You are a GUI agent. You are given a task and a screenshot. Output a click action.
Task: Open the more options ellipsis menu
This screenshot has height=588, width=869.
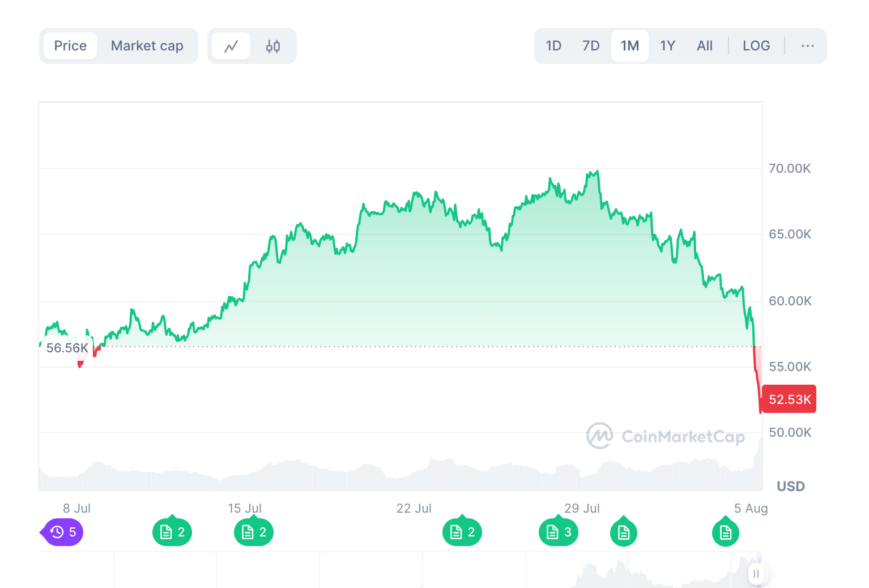(807, 46)
